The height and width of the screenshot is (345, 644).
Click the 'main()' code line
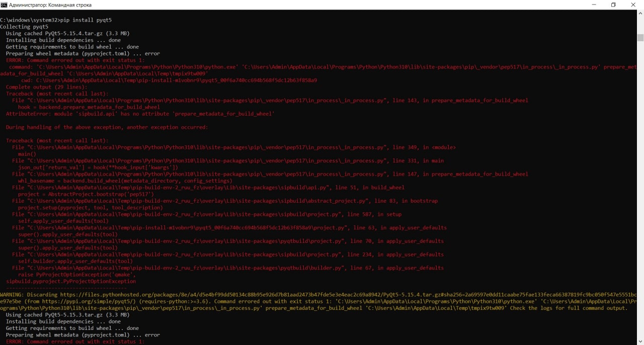click(27, 154)
